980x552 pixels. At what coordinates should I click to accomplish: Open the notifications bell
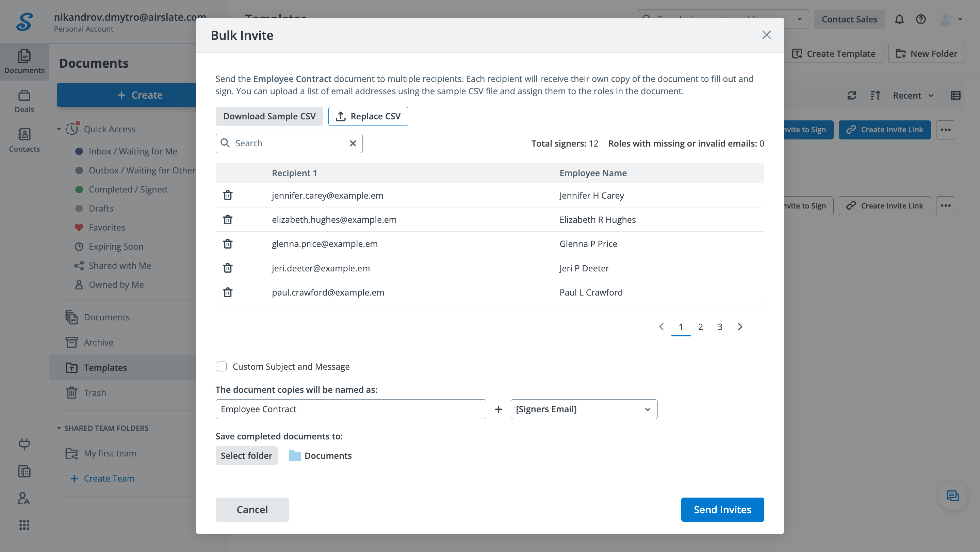(x=899, y=19)
